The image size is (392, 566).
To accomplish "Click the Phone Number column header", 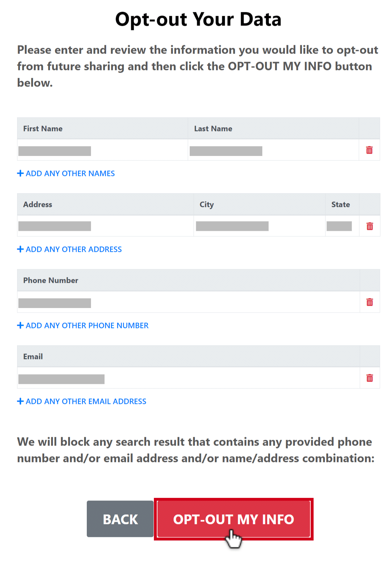I will pos(51,280).
